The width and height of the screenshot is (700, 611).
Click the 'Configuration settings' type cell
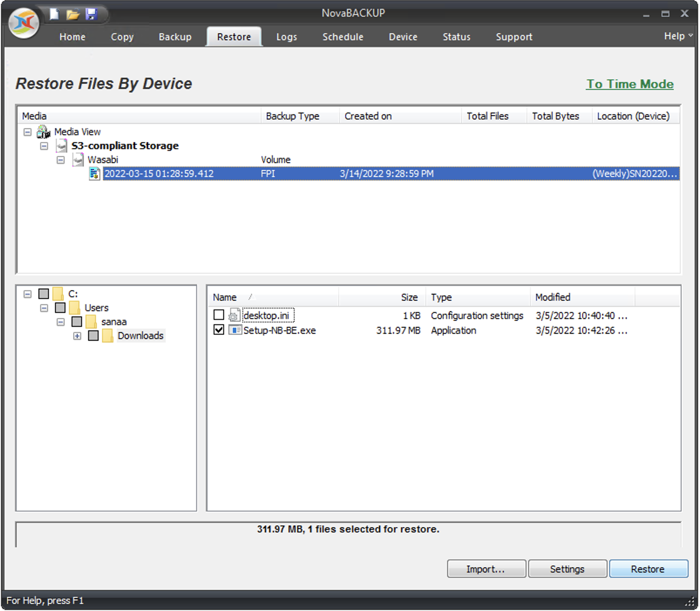[x=477, y=316]
